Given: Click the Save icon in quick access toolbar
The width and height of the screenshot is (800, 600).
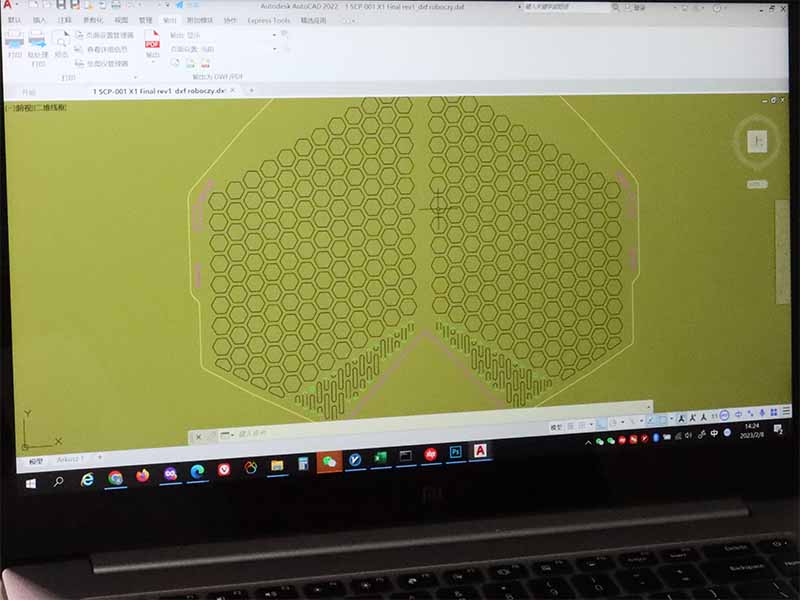Looking at the screenshot, I should pyautogui.click(x=61, y=5).
